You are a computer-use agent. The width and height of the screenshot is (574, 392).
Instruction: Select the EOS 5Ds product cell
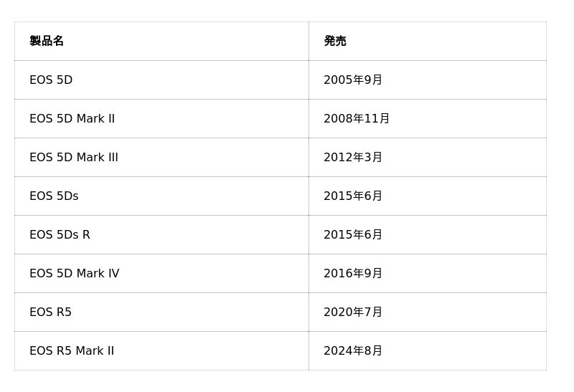54,196
